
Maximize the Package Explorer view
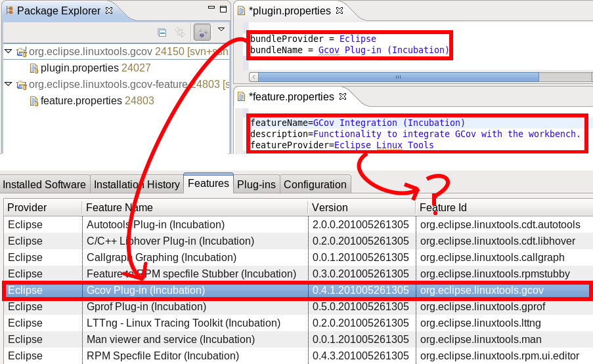223,9
